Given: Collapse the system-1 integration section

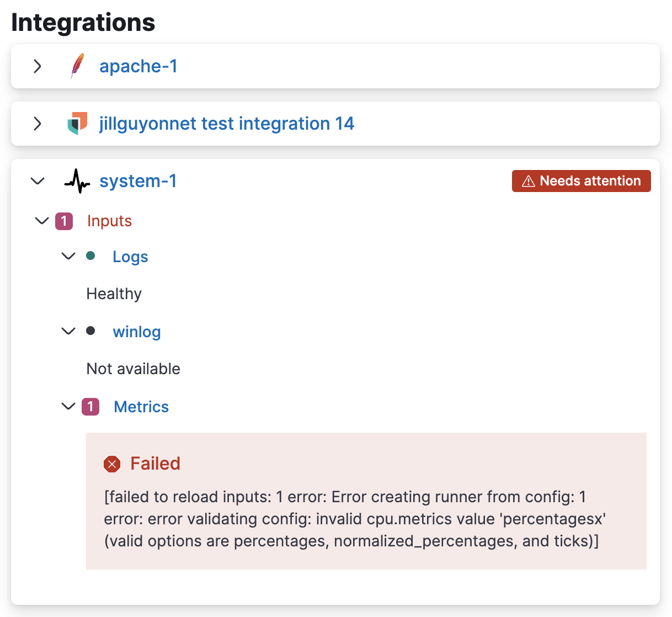Looking at the screenshot, I should point(37,180).
